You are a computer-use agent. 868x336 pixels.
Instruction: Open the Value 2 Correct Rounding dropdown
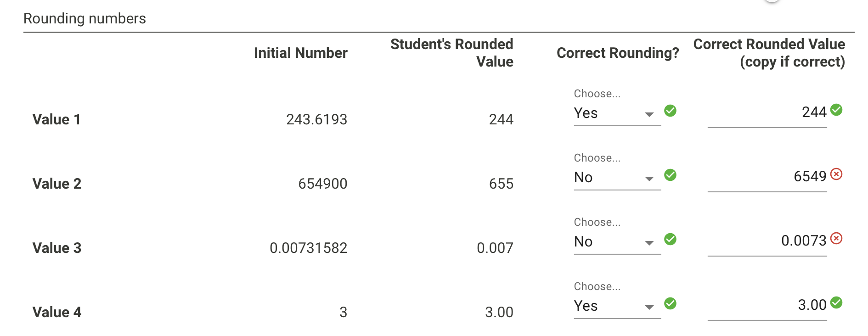[x=617, y=178]
